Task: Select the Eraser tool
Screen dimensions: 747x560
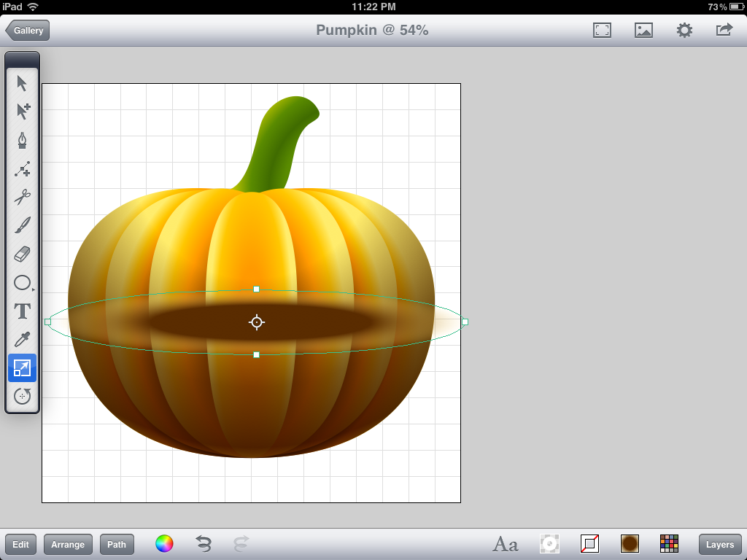Action: pos(22,254)
